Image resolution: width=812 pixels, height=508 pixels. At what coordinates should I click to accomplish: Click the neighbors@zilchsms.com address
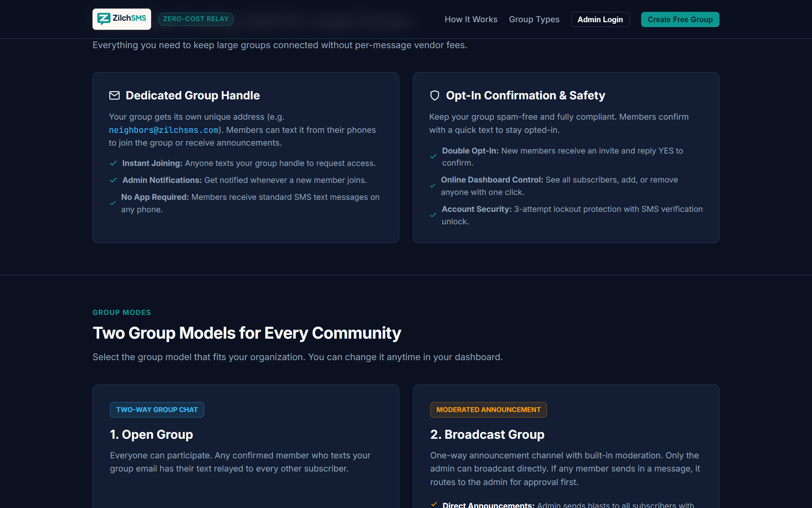pos(164,130)
